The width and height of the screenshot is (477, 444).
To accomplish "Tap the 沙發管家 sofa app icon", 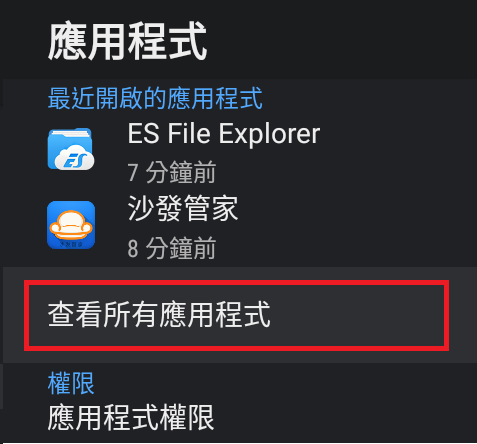I will tap(71, 225).
